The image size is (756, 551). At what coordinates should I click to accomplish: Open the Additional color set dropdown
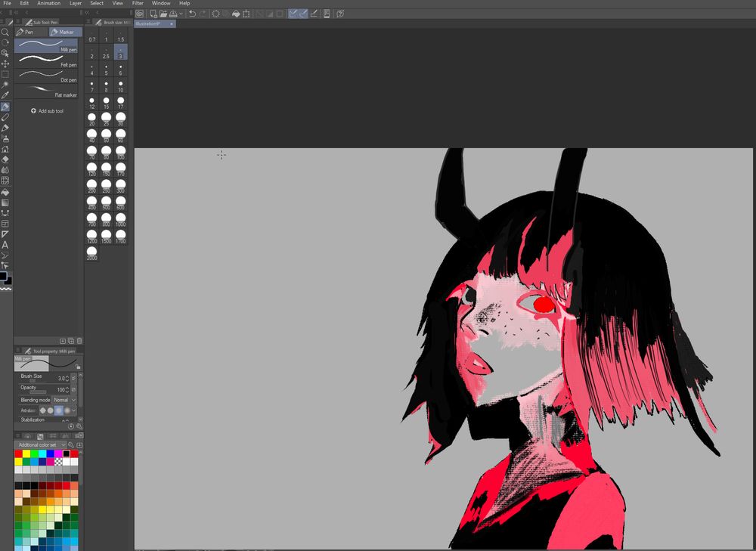41,445
